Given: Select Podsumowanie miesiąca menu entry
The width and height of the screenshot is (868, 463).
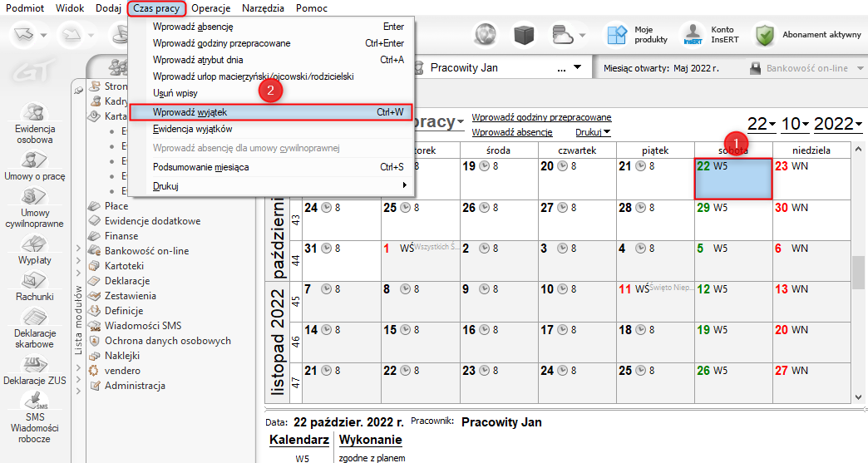Looking at the screenshot, I should coord(271,167).
